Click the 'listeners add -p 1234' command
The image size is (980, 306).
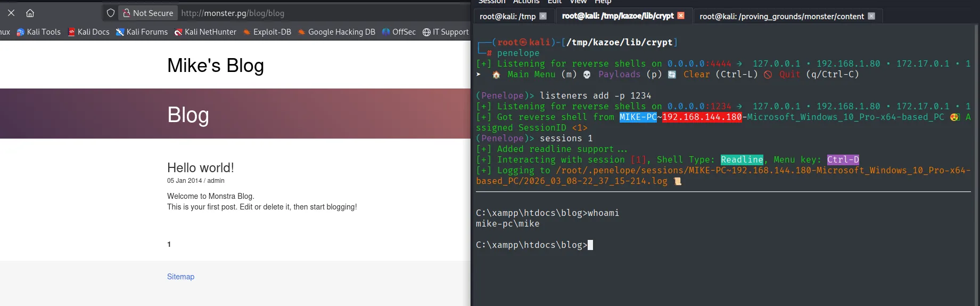[x=596, y=96]
